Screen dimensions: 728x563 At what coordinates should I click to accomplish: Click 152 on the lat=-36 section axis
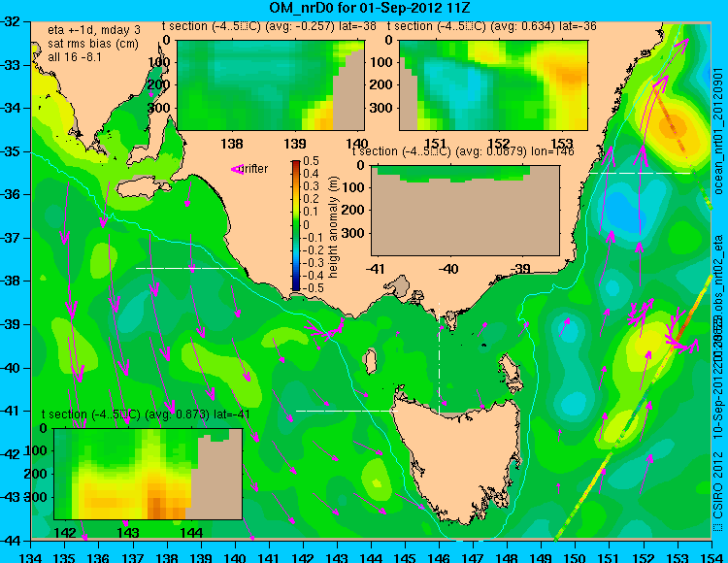499,144
